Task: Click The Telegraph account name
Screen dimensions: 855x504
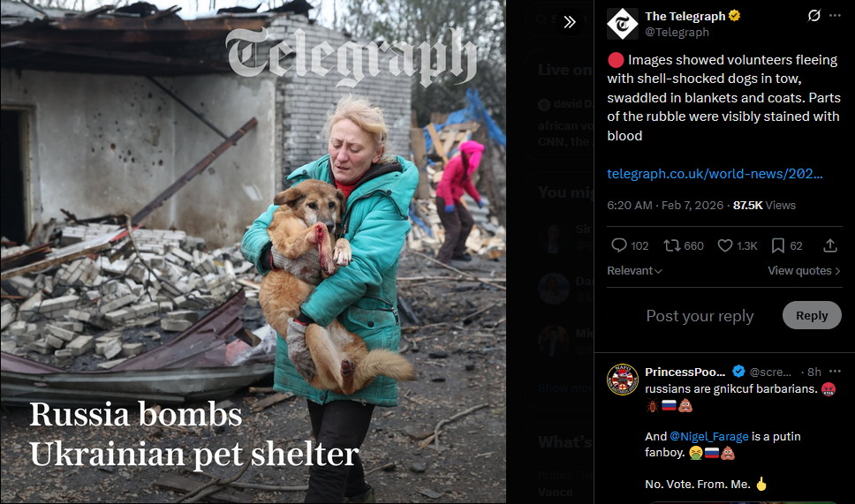Action: pos(685,17)
